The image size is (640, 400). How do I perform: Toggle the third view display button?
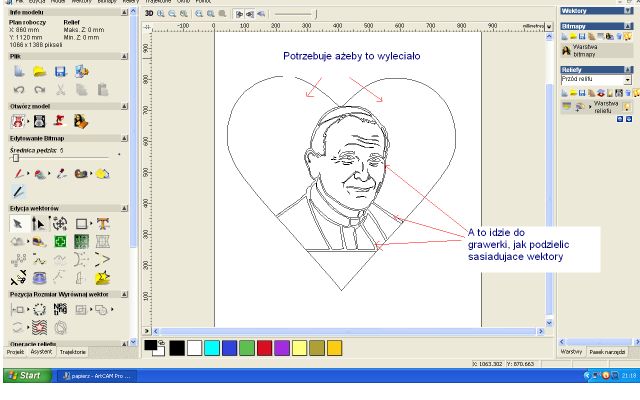[261, 14]
